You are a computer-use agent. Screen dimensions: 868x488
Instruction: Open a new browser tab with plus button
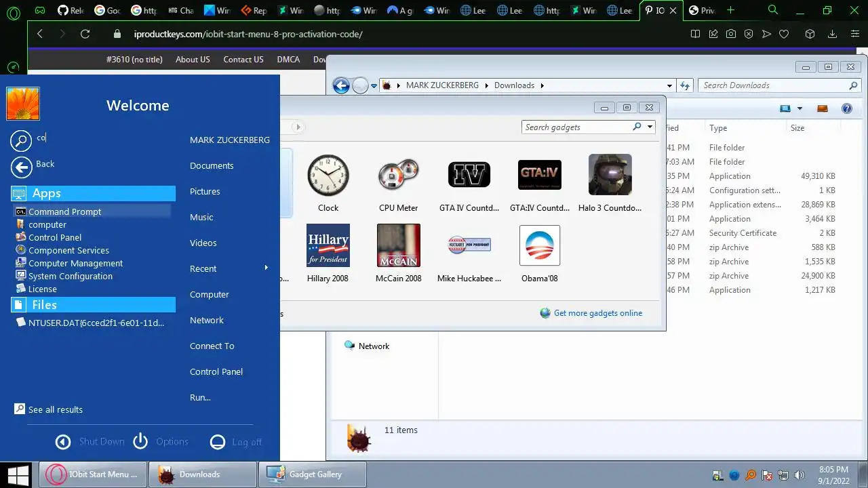tap(730, 10)
